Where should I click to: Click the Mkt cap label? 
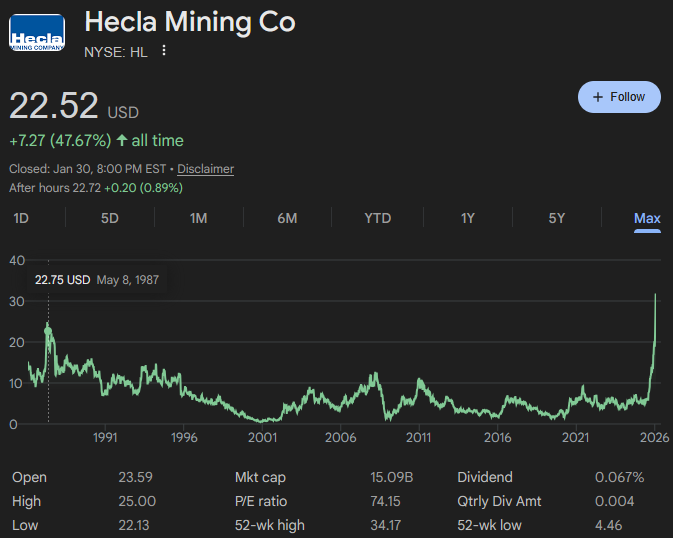(260, 477)
